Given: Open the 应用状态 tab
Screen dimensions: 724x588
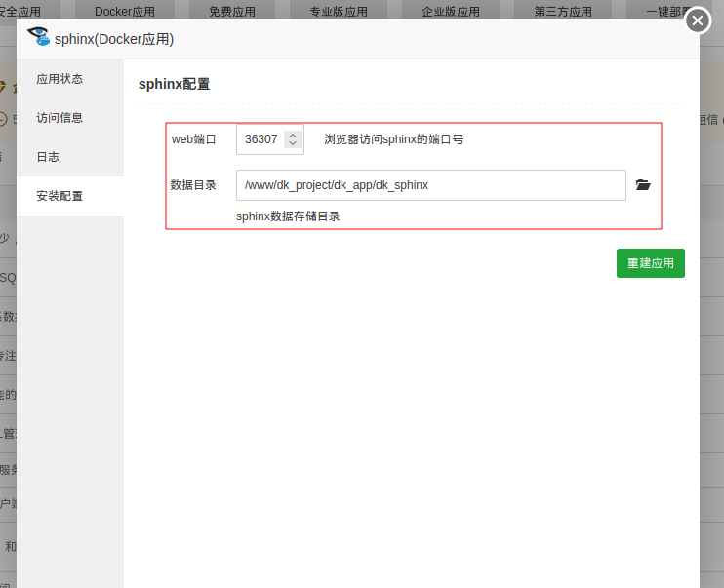Looking at the screenshot, I should pos(70,79).
